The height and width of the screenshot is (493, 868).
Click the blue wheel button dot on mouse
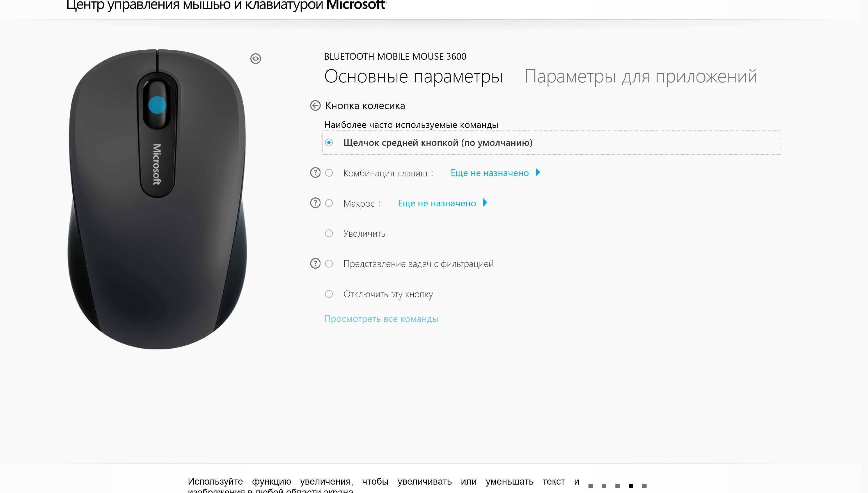click(x=157, y=105)
